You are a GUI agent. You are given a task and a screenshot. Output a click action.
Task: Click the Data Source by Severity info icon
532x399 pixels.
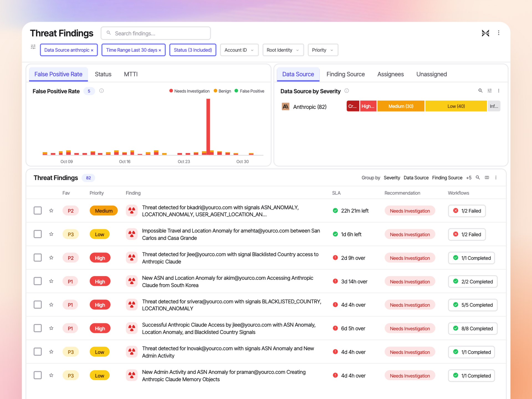(347, 91)
